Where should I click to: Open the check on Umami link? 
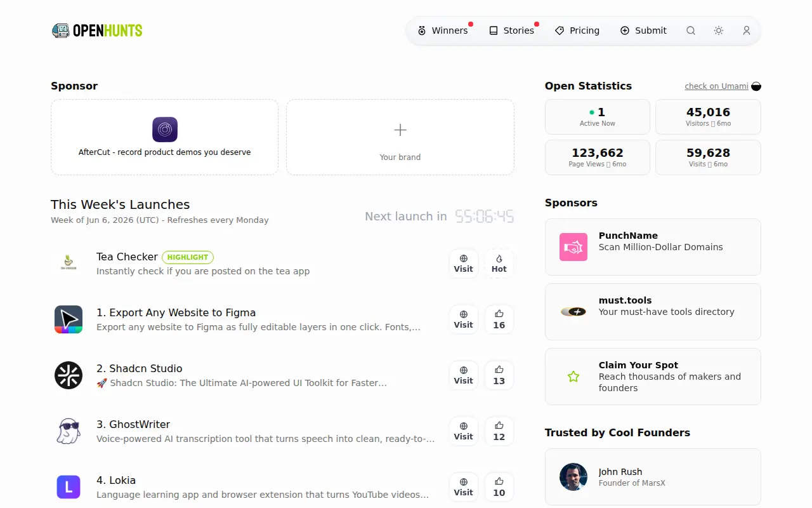tap(716, 86)
